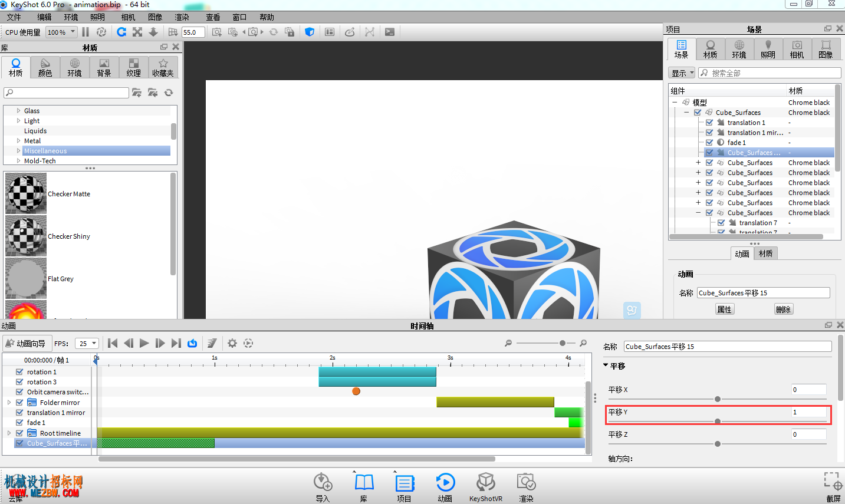Click the 动画向导 (Animation Wizard) button
This screenshot has height=504, width=845.
click(27, 343)
